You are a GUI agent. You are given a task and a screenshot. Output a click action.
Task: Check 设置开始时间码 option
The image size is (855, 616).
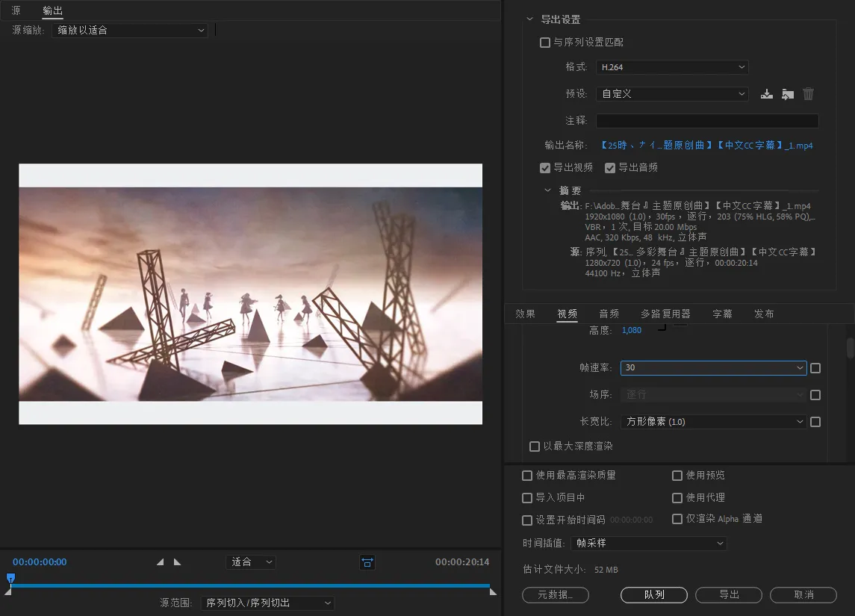(x=526, y=520)
